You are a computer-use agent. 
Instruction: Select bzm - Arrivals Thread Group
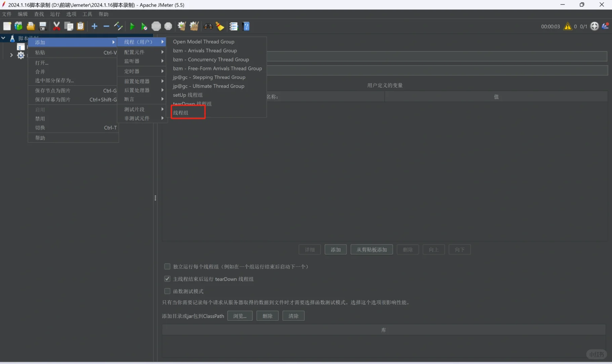pos(205,51)
